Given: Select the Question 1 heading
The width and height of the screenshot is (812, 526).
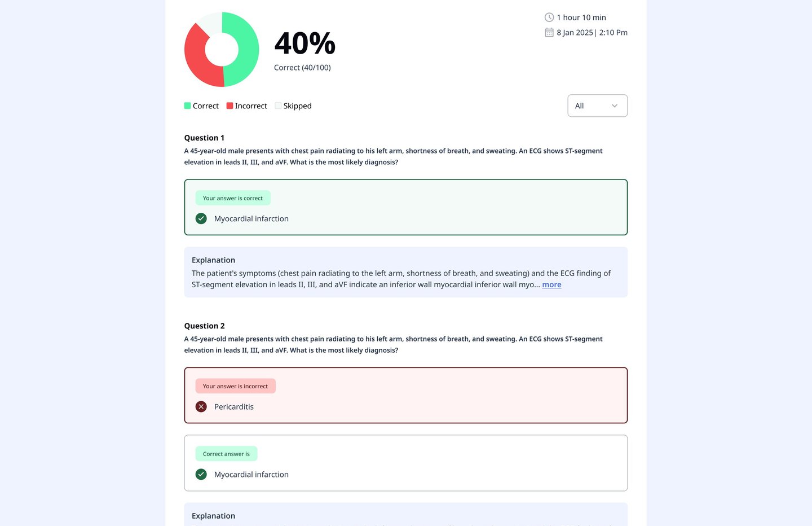Looking at the screenshot, I should pyautogui.click(x=204, y=138).
